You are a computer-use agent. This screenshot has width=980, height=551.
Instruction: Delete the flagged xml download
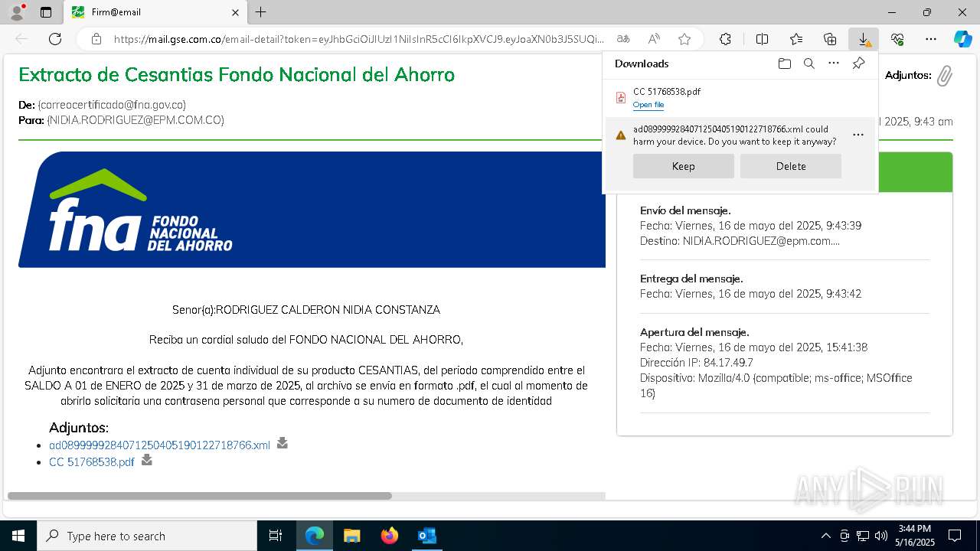tap(791, 166)
